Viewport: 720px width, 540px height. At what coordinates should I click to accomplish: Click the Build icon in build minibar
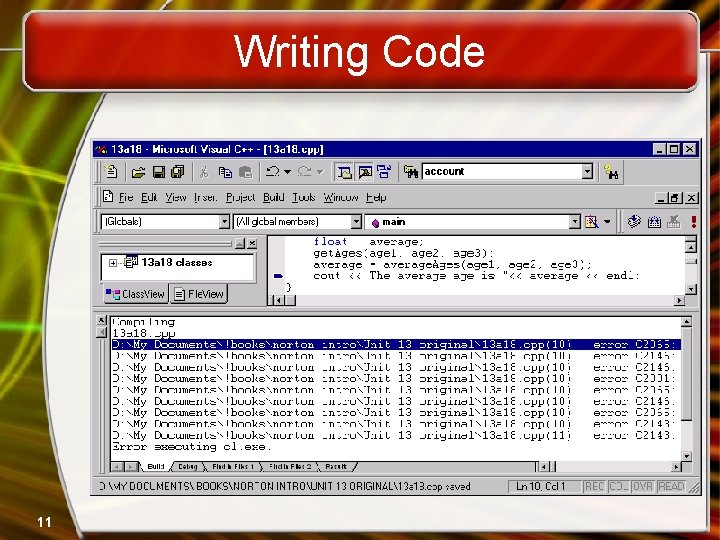(654, 222)
